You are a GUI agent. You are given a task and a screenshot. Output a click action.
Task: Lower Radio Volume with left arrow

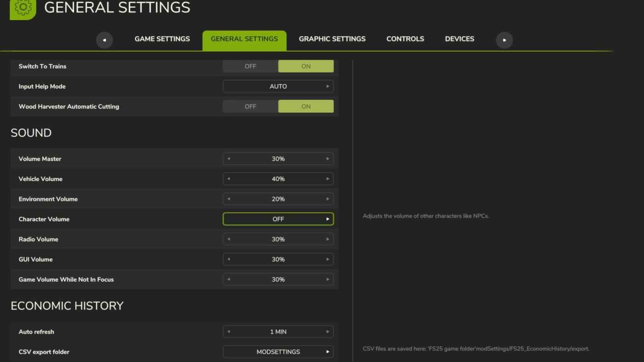click(x=229, y=239)
